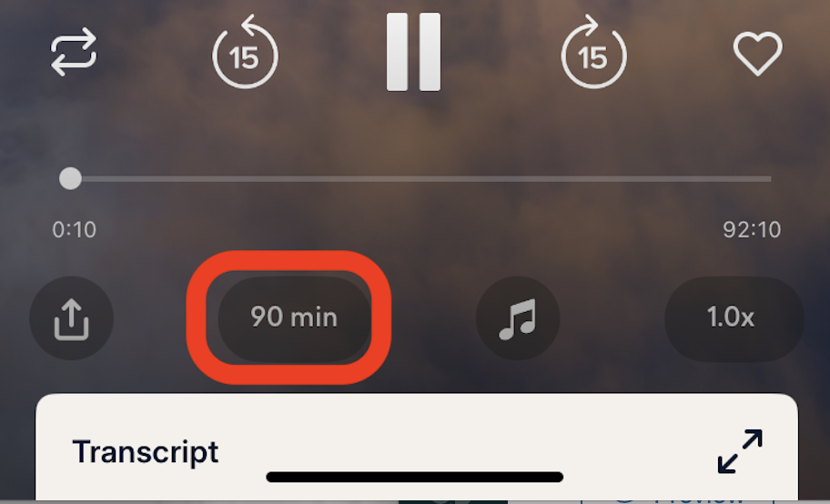Open the 90 min duration selector
Screen dimensions: 830x504
(x=294, y=318)
